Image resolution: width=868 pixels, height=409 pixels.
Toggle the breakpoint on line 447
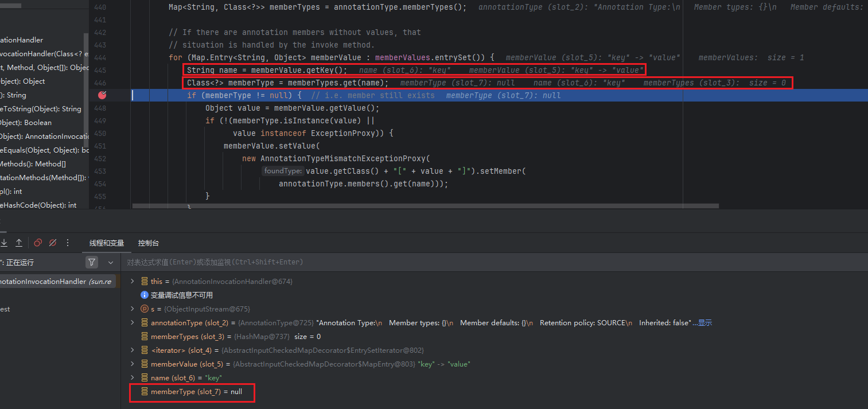(x=102, y=95)
